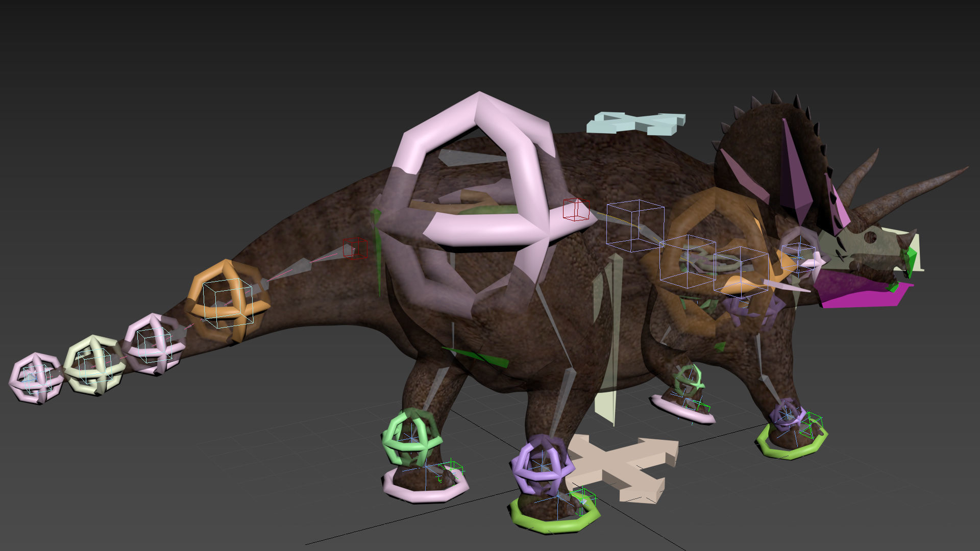The height and width of the screenshot is (551, 980).
Task: Select the light blue four-arrow control above back
Action: [635, 124]
